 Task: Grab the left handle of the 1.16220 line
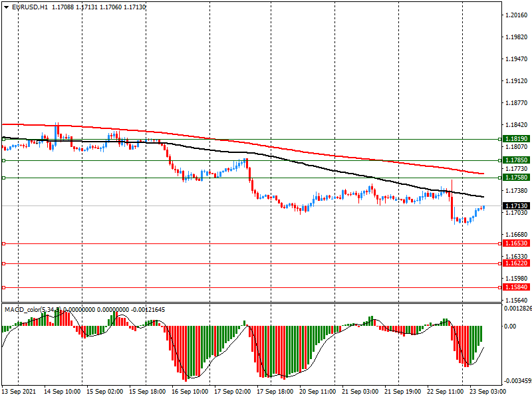(4, 263)
